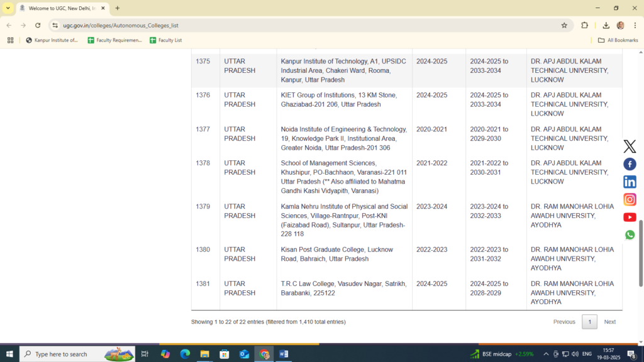Select the School of Management Sciences cell
Screen dimensions: 644x362
(x=344, y=177)
